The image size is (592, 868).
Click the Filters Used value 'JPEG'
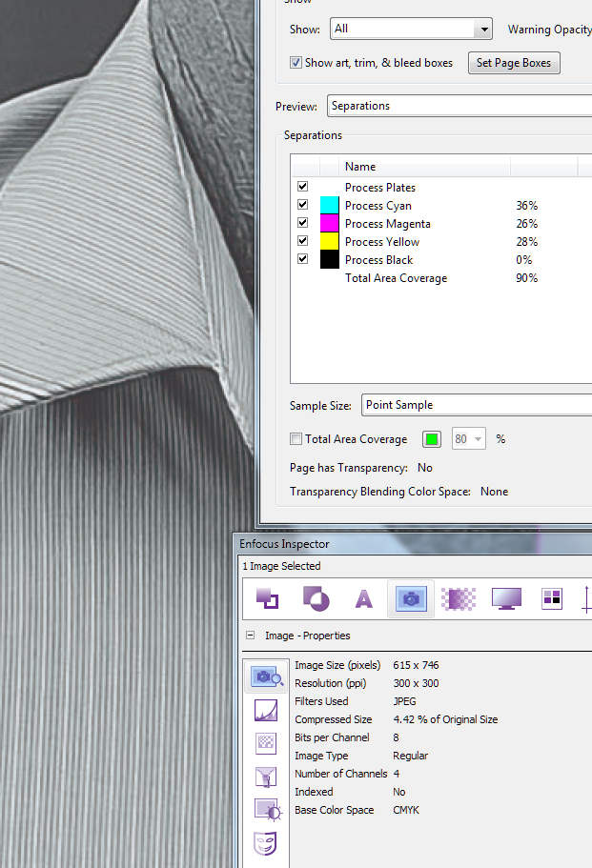click(x=404, y=701)
